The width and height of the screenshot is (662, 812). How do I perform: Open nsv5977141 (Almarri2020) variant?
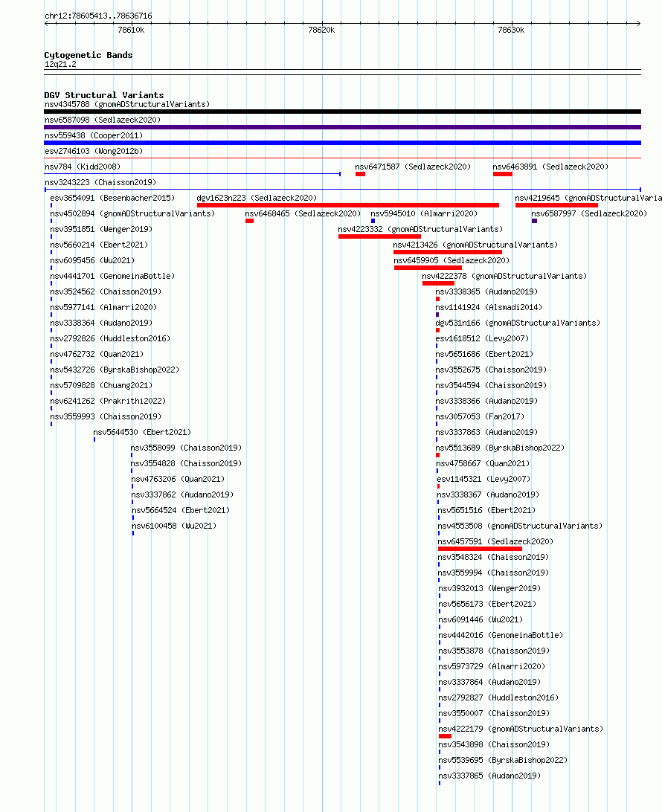coord(103,306)
